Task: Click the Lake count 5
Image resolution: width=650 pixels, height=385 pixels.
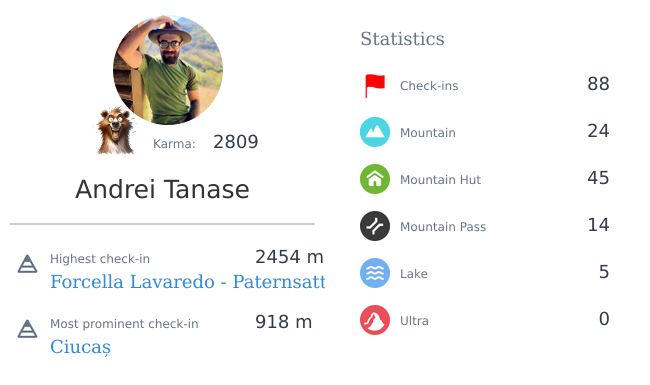Action: 604,272
